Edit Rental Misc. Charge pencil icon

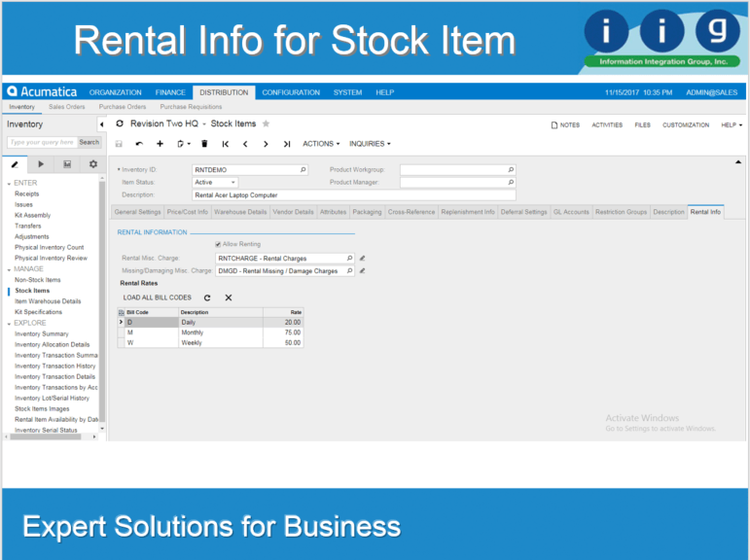(x=363, y=259)
